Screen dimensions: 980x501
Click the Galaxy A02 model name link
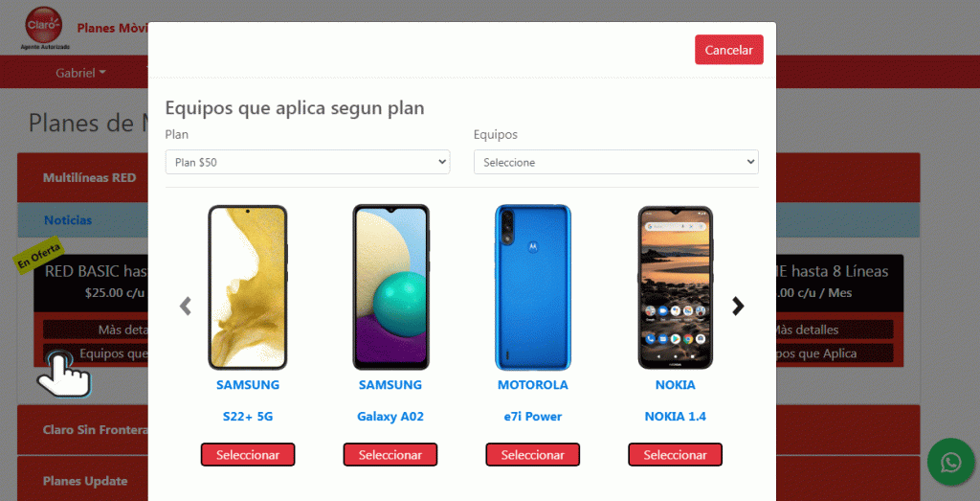click(390, 417)
